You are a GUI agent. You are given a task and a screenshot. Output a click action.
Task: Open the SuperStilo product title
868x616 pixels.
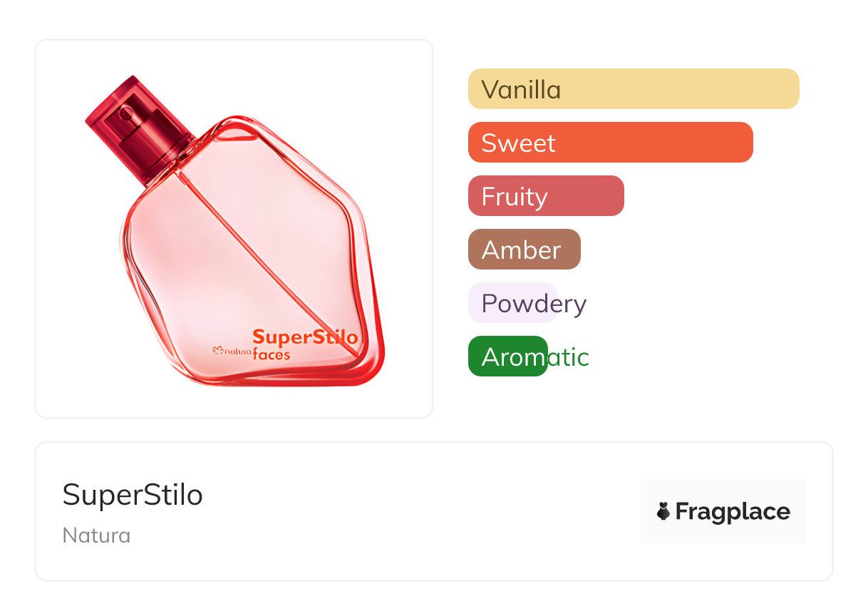(133, 495)
